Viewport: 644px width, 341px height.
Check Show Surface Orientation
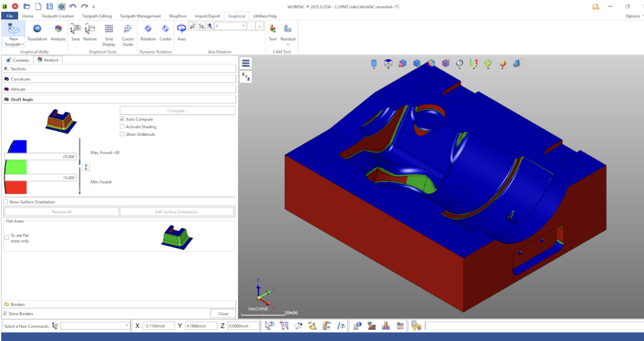tap(6, 202)
